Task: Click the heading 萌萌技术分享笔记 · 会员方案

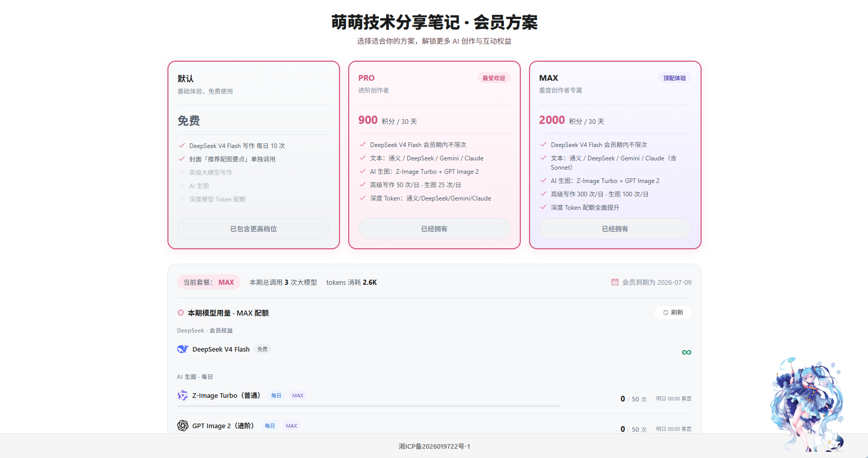Action: [435, 22]
